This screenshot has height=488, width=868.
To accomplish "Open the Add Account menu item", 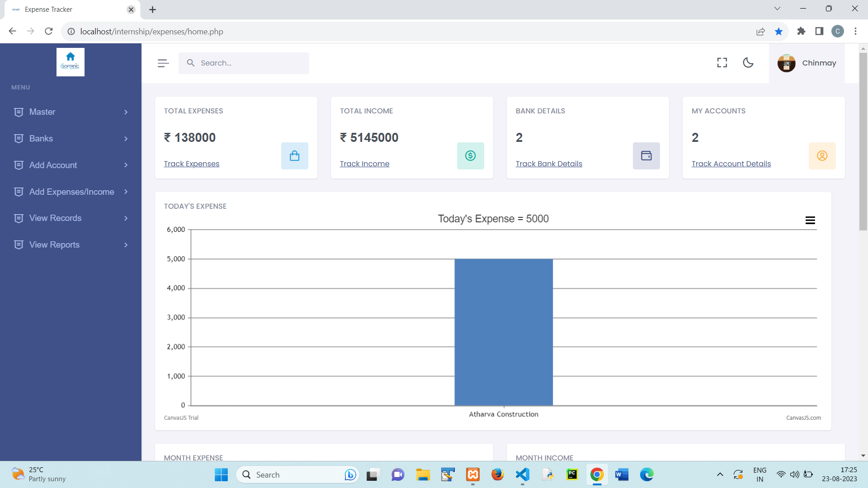I will 71,165.
